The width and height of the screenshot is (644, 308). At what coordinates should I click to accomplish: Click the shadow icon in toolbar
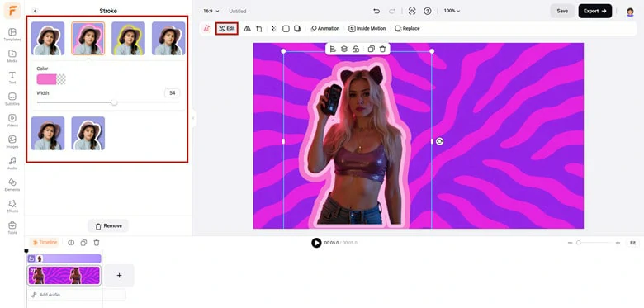pos(297,29)
